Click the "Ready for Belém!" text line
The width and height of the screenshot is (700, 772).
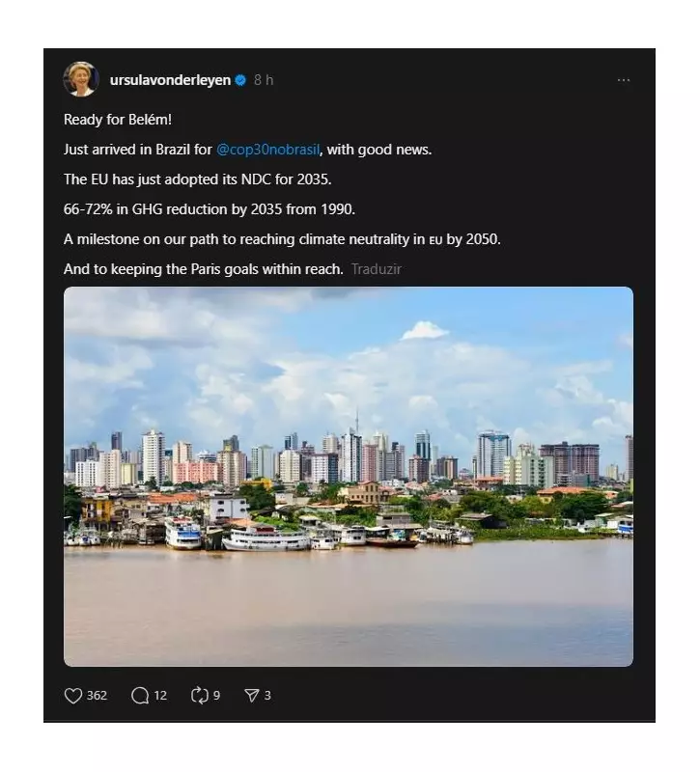coord(118,120)
